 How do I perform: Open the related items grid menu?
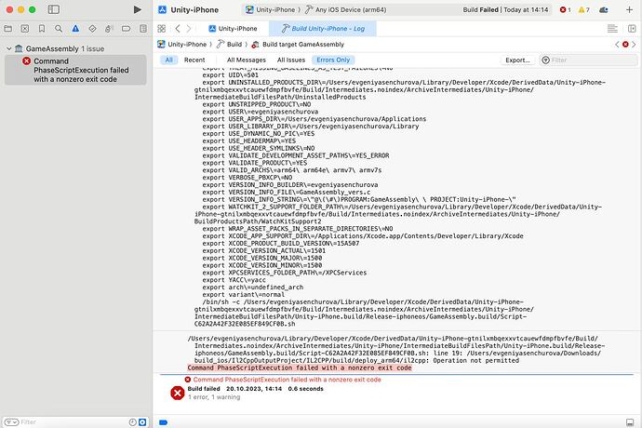(162, 28)
